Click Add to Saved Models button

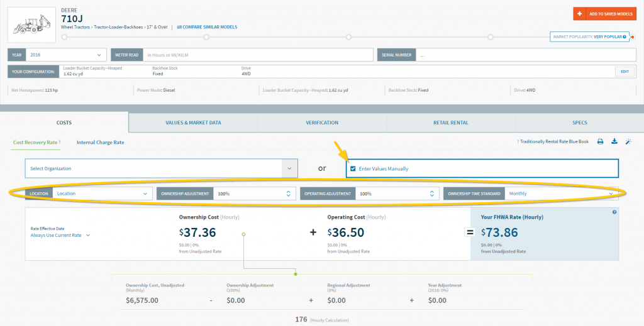click(x=605, y=14)
